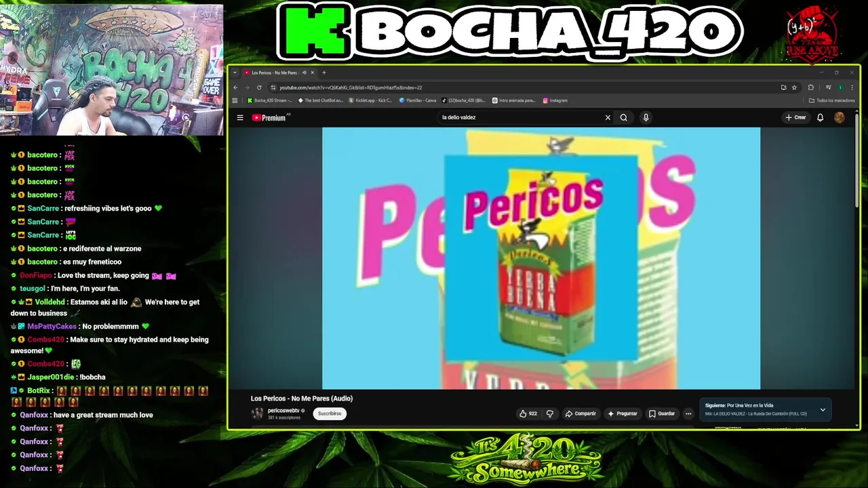The width and height of the screenshot is (868, 488).
Task: Like the video (922 likes)
Action: click(528, 413)
